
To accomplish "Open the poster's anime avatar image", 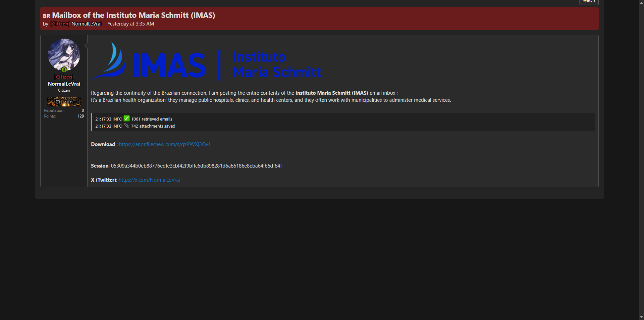I will [64, 54].
